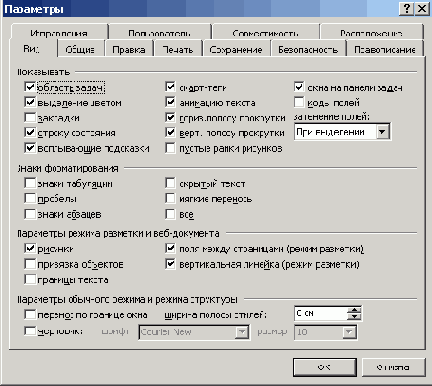Confirm settings with the OK button
432x386 pixels.
point(325,367)
